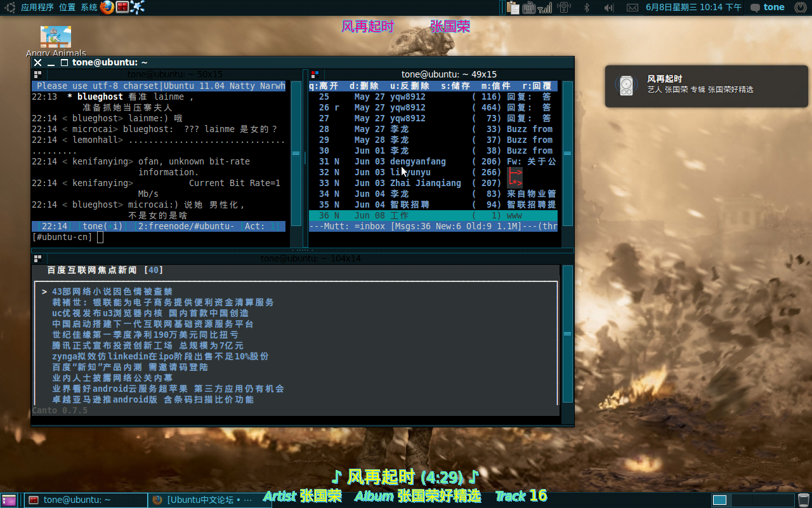The width and height of the screenshot is (812, 508).
Task: Open the 应用程序 menu
Action: [x=37, y=8]
